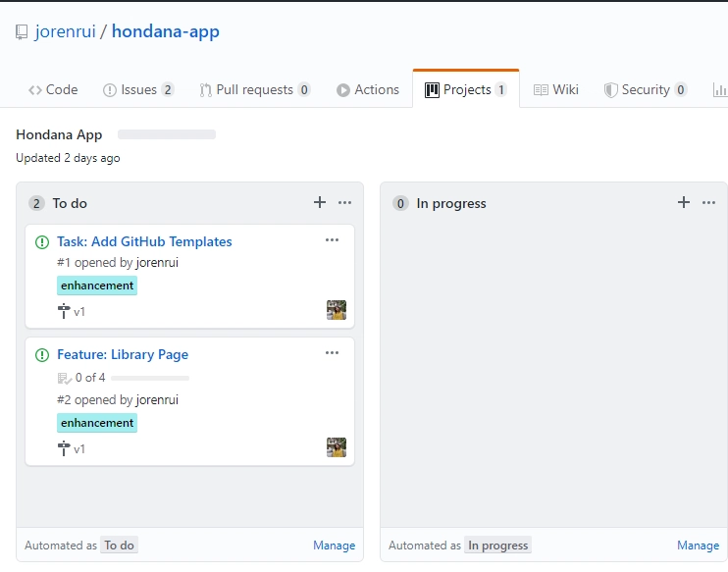The height and width of the screenshot is (572, 728).
Task: Open In progress column ellipsis menu
Action: (x=709, y=203)
